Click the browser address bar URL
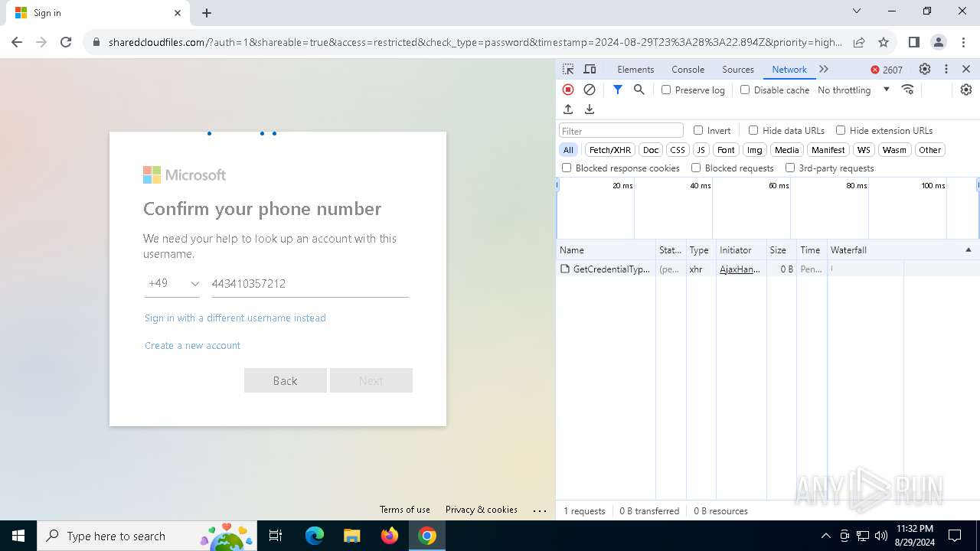980x551 pixels. coord(475,42)
